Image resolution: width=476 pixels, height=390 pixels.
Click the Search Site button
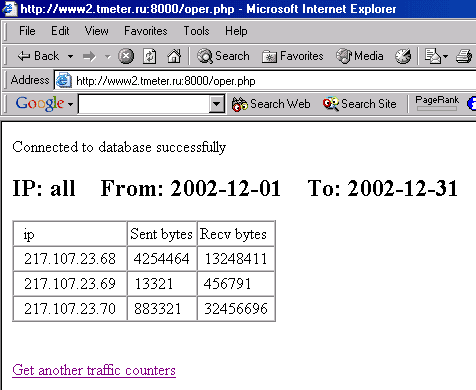tap(360, 104)
